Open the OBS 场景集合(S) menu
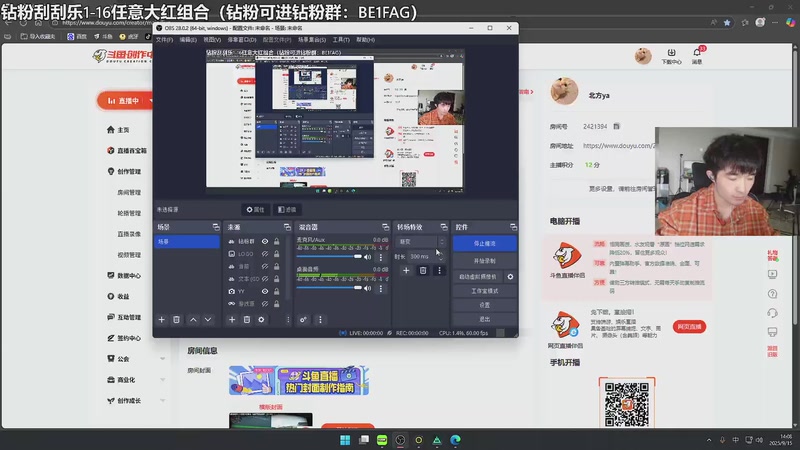The image size is (800, 450). pyautogui.click(x=312, y=40)
